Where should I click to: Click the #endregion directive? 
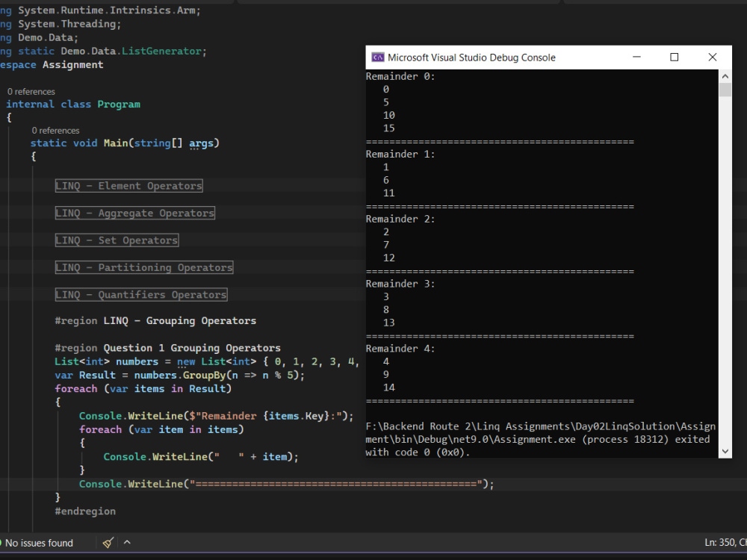tap(85, 511)
